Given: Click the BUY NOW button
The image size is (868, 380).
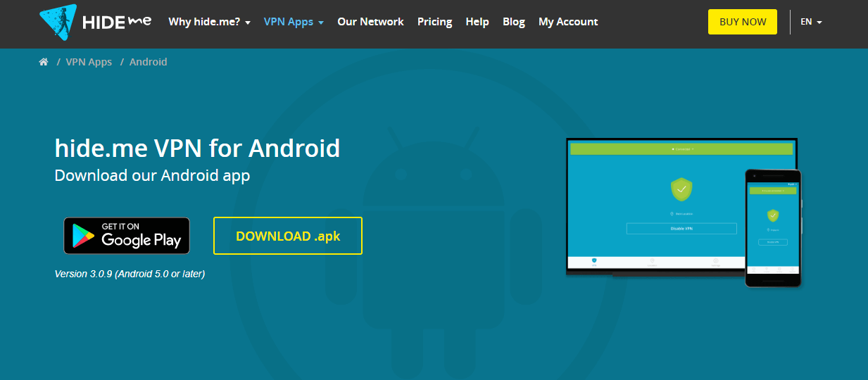Looking at the screenshot, I should [x=743, y=22].
